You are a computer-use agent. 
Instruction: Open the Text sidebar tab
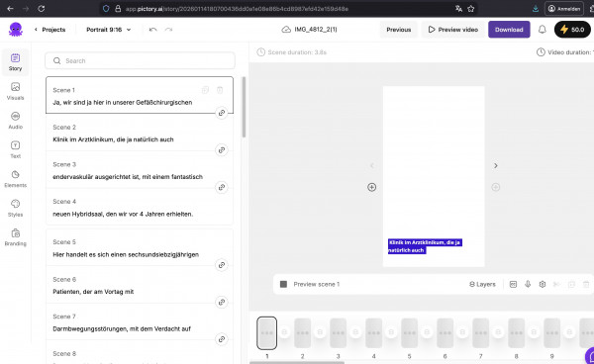(x=15, y=149)
